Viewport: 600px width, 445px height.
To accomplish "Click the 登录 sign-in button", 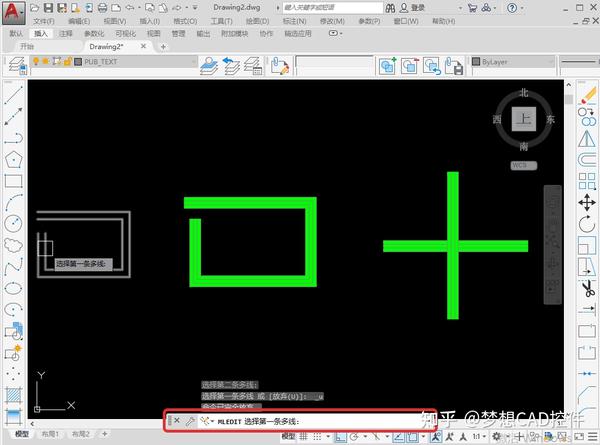I will 412,8.
